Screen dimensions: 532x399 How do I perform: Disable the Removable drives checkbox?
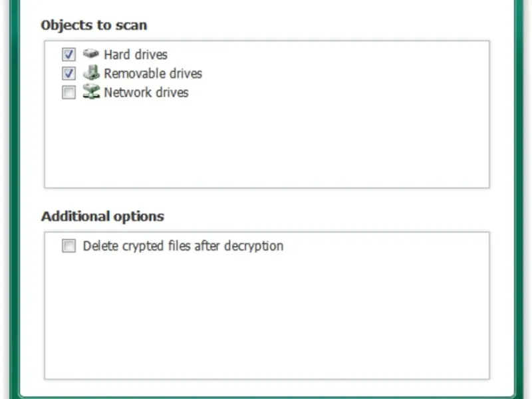coord(68,73)
